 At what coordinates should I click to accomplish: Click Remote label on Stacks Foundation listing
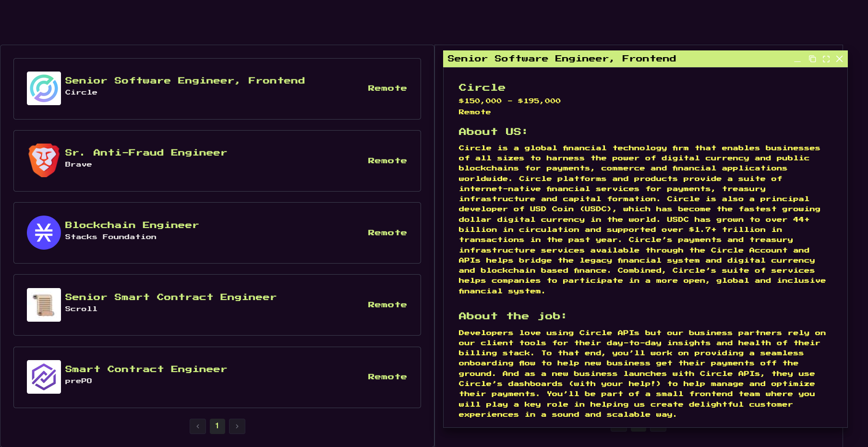[387, 233]
